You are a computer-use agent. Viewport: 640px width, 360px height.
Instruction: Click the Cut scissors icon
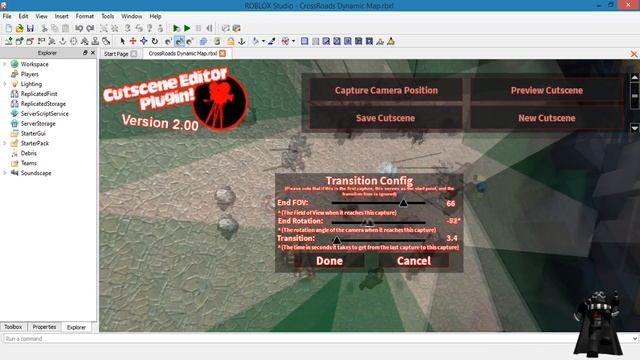pyautogui.click(x=44, y=28)
